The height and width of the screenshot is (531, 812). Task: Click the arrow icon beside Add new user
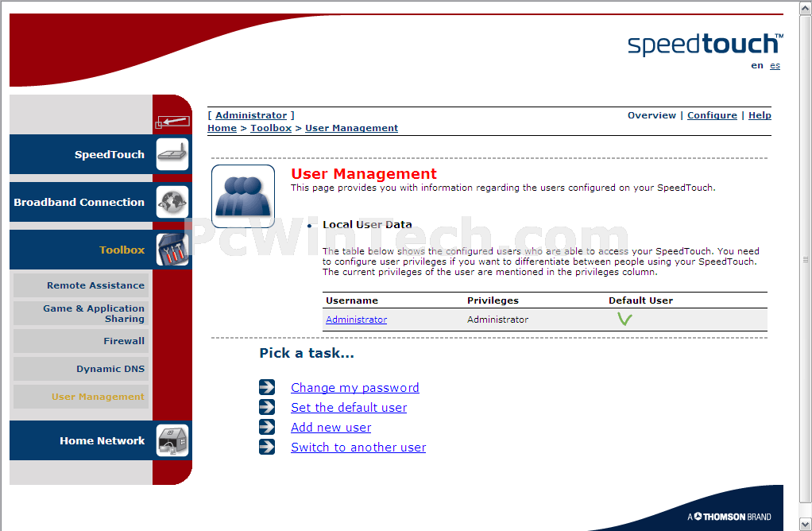tap(267, 427)
